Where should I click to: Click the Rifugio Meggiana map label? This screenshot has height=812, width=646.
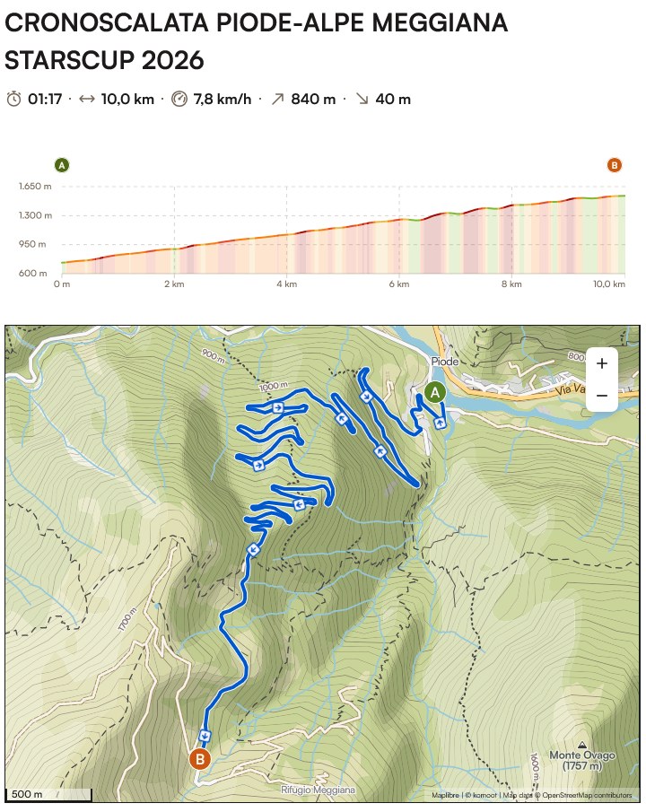pos(318,790)
